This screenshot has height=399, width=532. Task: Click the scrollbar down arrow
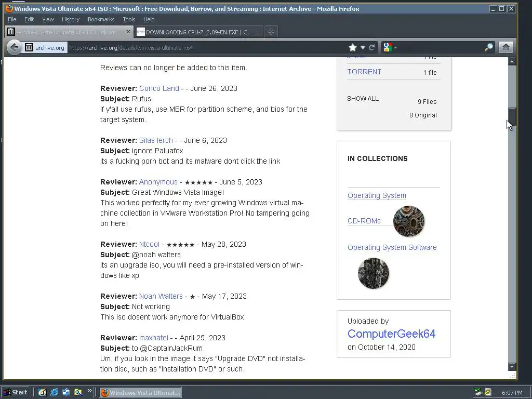pos(512,366)
